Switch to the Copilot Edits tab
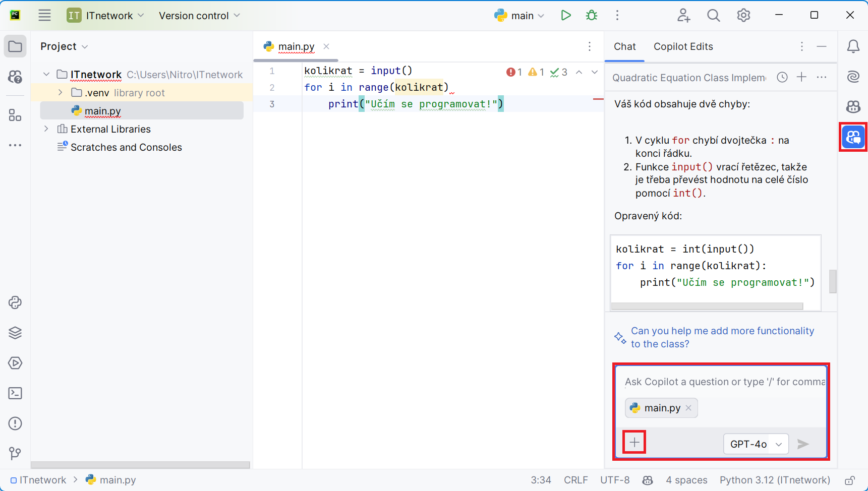 tap(683, 46)
